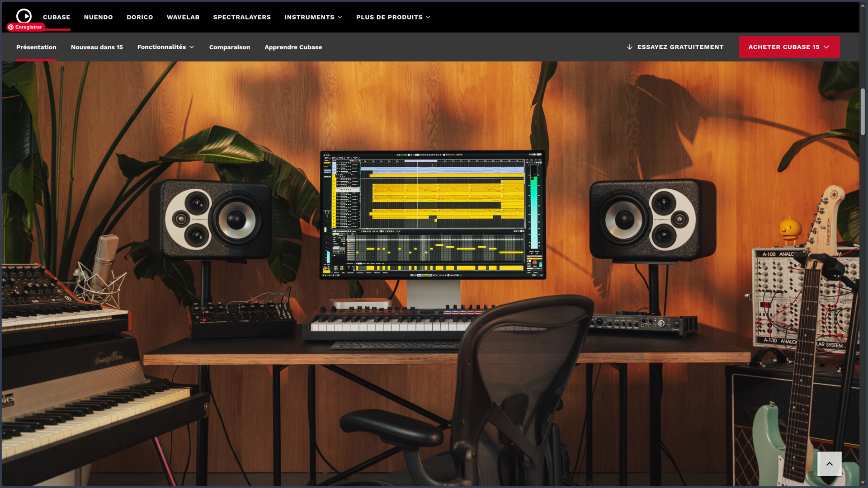Open the Nuendo product link
The width and height of the screenshot is (868, 488).
(98, 17)
